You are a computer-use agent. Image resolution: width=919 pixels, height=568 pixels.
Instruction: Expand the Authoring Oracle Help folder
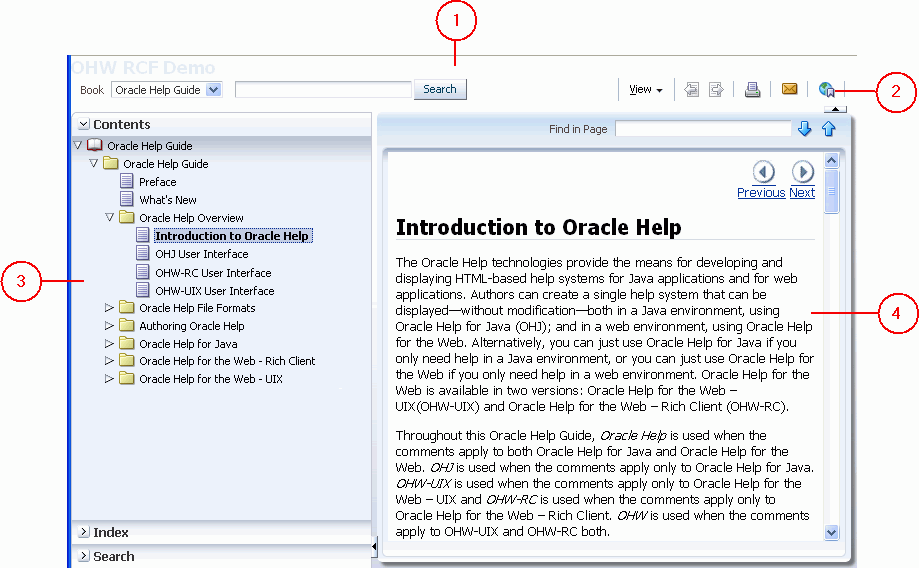(x=110, y=325)
